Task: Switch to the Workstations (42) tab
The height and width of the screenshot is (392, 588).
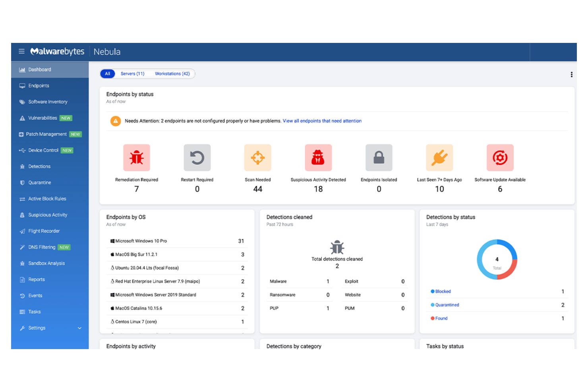Action: (x=172, y=73)
